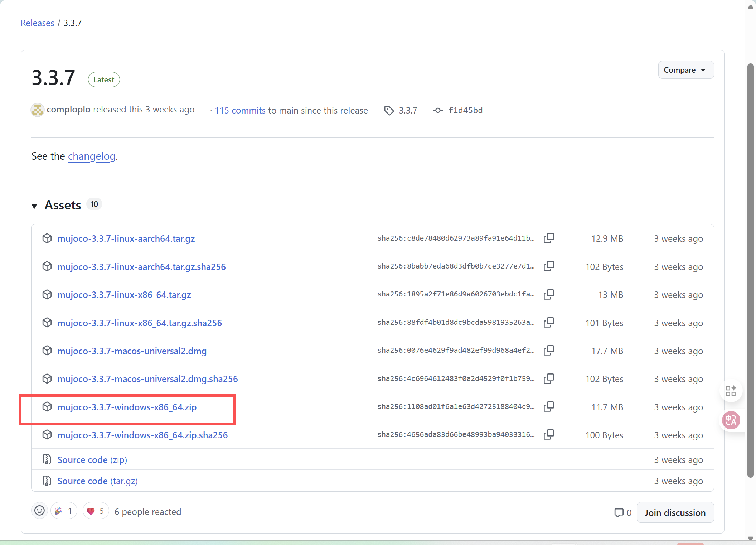756x545 pixels.
Task: Open the 115 commits link
Action: [240, 111]
